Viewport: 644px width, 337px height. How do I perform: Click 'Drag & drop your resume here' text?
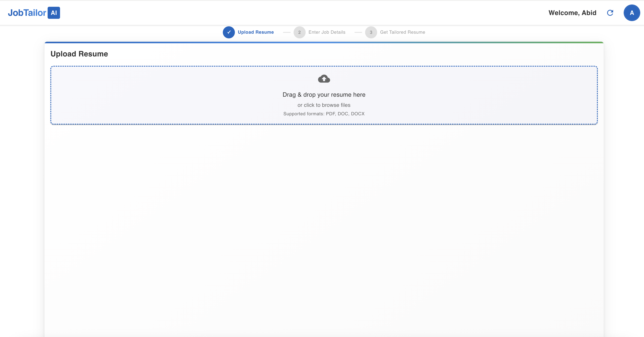pos(324,95)
